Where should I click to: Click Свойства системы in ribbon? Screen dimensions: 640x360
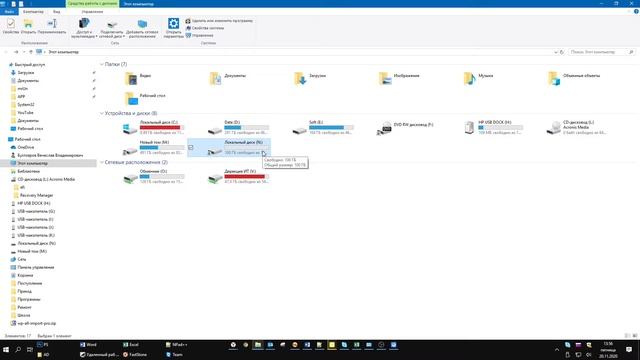[204, 28]
